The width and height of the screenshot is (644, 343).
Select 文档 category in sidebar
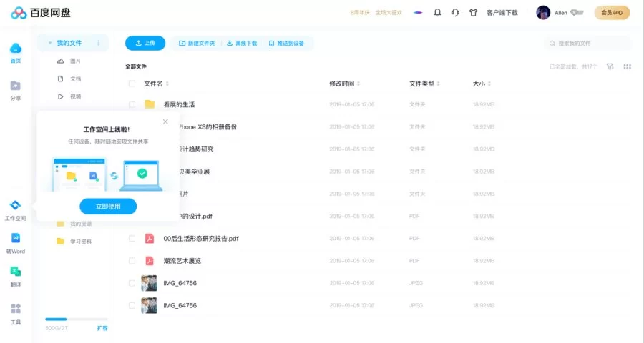click(74, 79)
